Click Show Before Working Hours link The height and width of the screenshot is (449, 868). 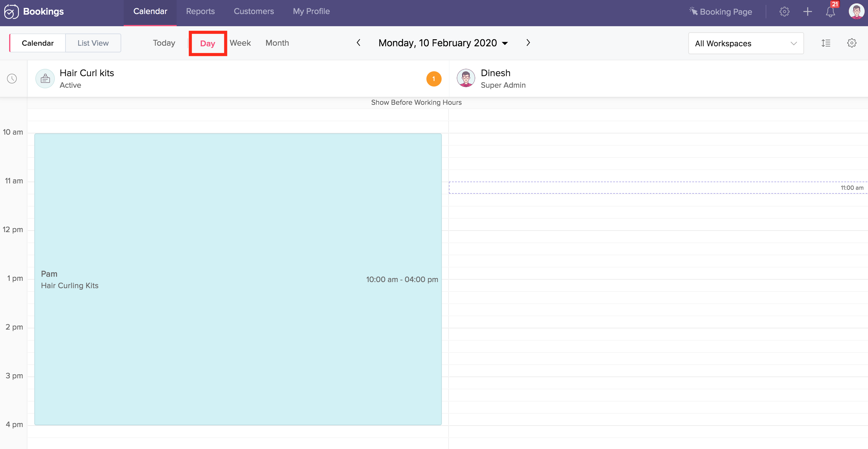(x=416, y=102)
